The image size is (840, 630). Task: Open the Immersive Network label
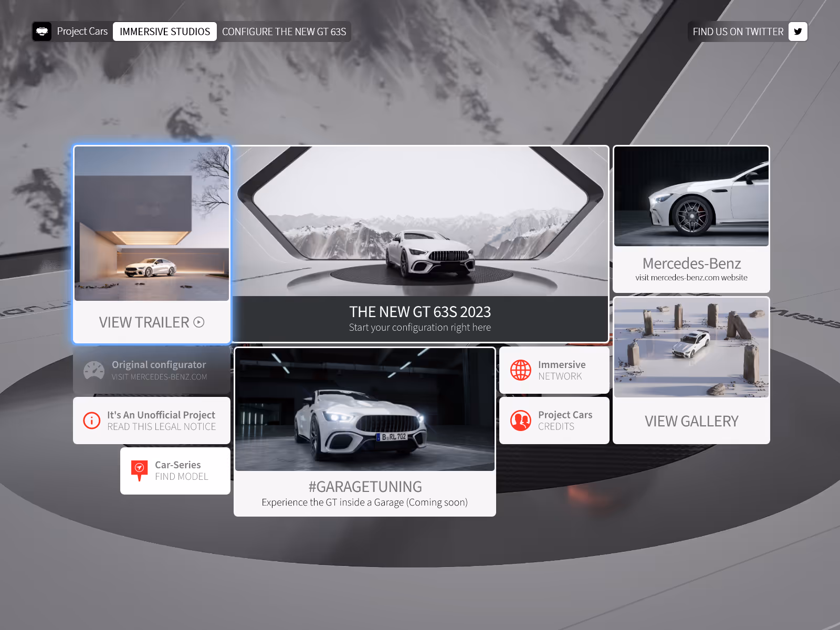(562, 370)
